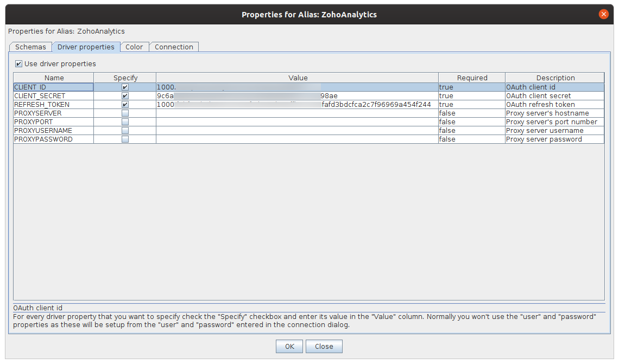Select the REFRESH_TOKEN name cell
Viewport: 619px width, 364px height.
(x=54, y=105)
